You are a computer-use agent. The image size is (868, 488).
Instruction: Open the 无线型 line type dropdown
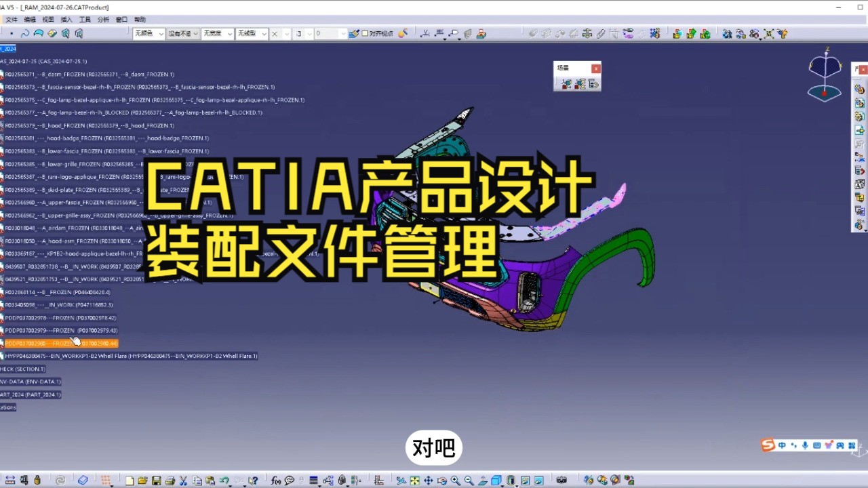252,33
